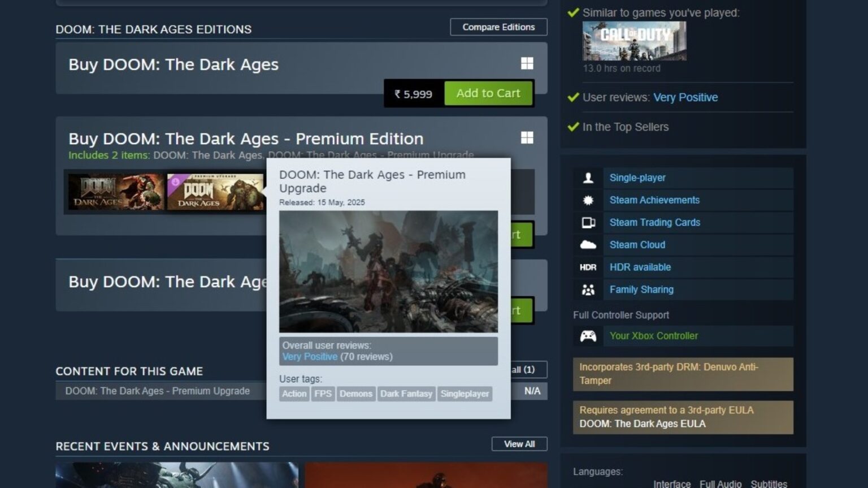The height and width of the screenshot is (488, 868).
Task: Click the Steam Achievements trophy icon
Action: pos(588,200)
